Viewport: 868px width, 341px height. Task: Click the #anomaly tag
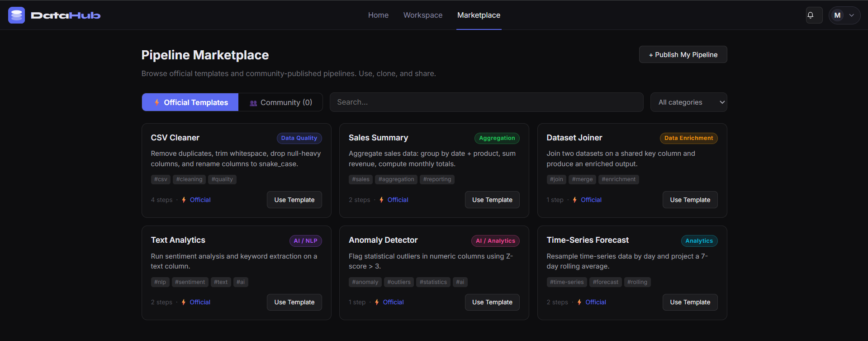[365, 282]
